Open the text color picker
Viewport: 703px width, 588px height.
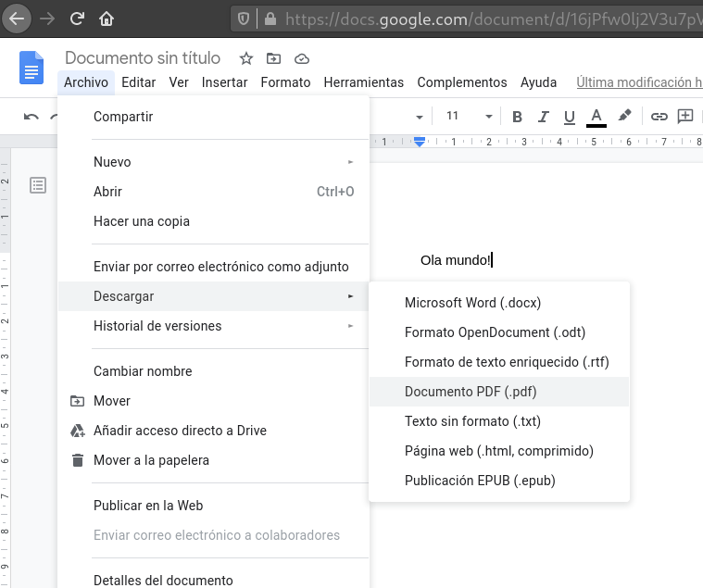[596, 117]
